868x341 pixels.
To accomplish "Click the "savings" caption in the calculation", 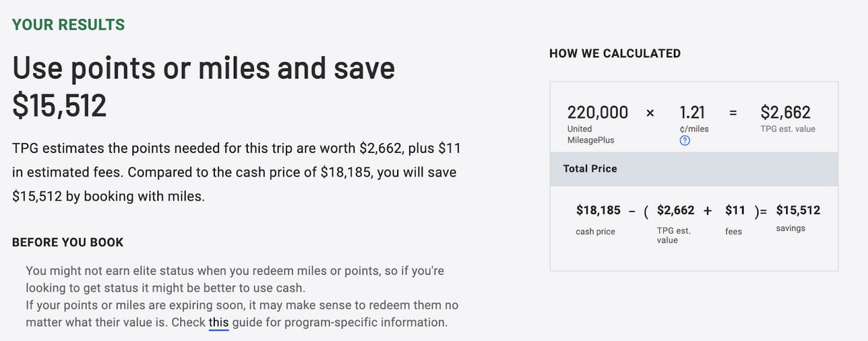I will 791,228.
